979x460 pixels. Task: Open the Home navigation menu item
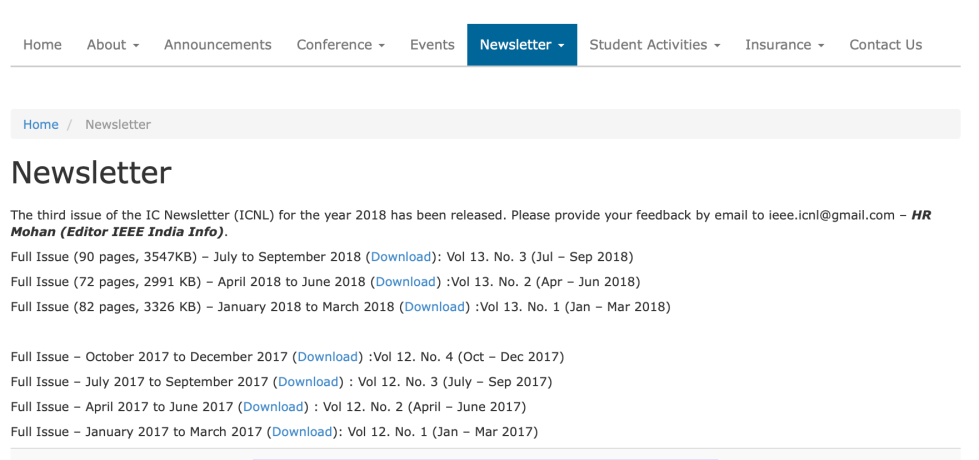point(42,45)
